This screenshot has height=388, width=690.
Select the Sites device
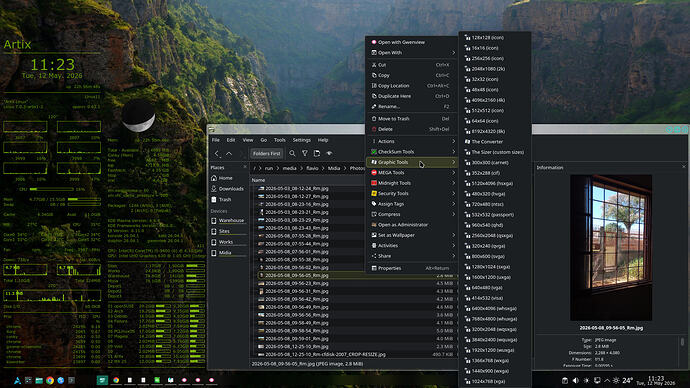click(x=228, y=231)
